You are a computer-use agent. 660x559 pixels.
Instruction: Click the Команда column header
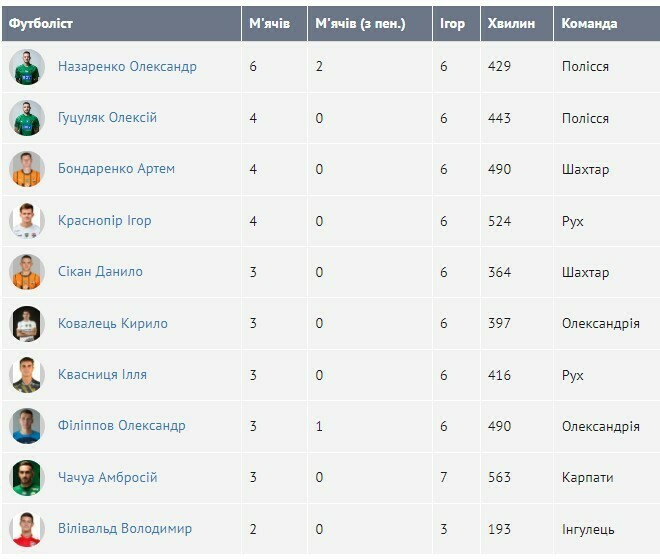589,23
